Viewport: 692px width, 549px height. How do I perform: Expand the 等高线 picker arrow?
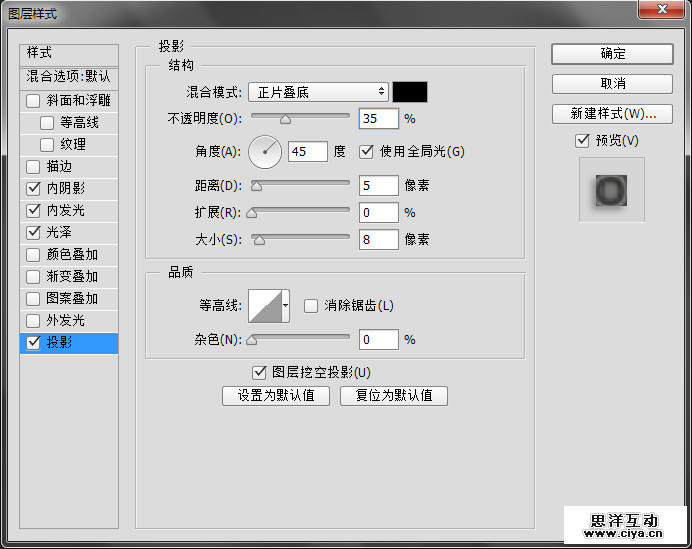(286, 305)
